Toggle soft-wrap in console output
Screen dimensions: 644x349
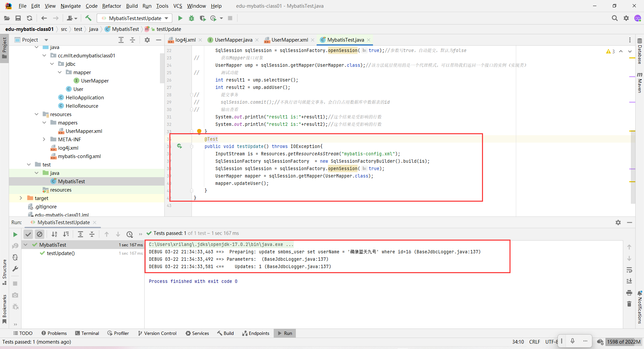(629, 270)
